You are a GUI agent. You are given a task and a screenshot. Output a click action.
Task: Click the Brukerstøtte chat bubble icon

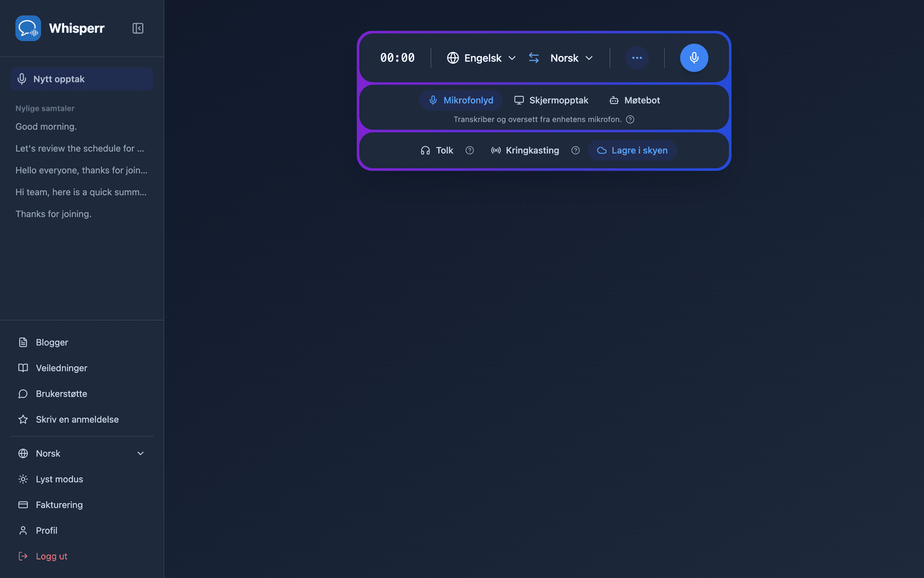point(23,394)
